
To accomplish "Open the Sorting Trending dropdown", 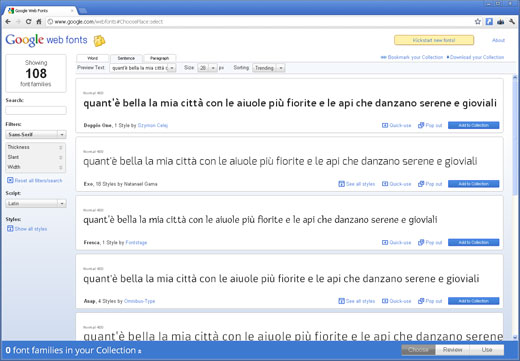I will click(x=268, y=68).
